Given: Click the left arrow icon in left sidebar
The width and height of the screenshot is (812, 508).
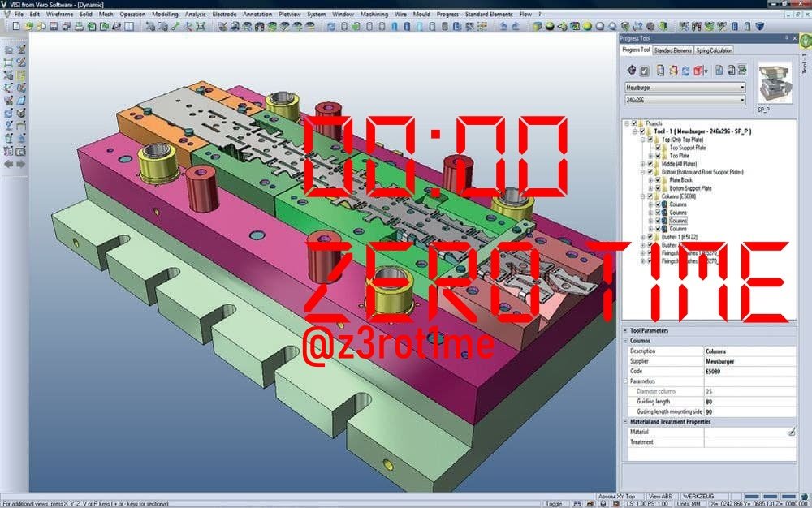Looking at the screenshot, I should [9, 164].
